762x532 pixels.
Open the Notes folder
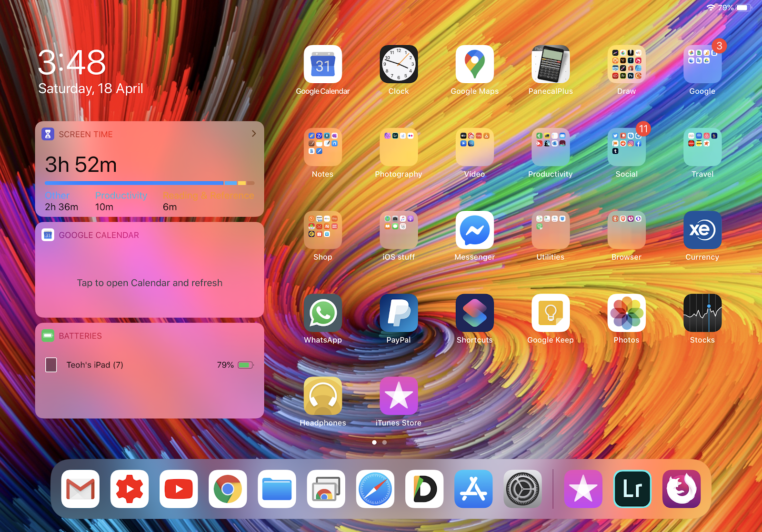pos(323,147)
